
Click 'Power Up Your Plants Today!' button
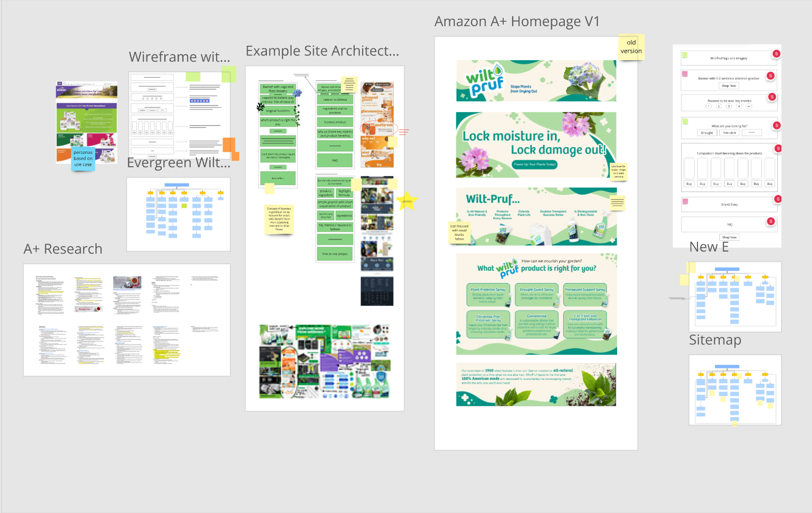click(535, 164)
